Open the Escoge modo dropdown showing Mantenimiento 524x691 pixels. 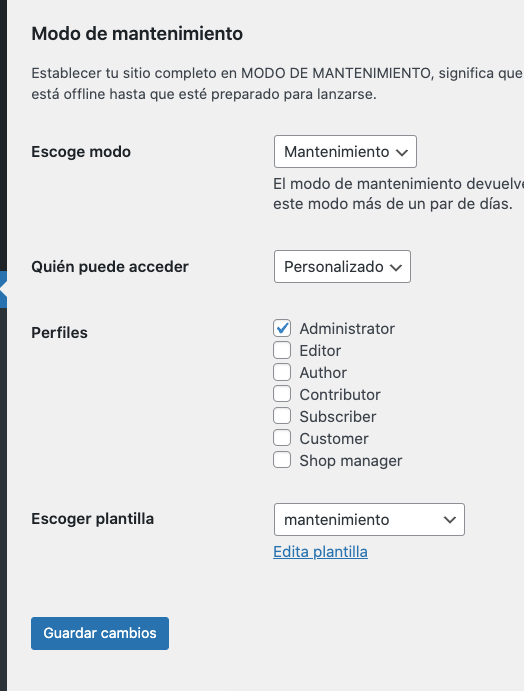click(x=345, y=152)
